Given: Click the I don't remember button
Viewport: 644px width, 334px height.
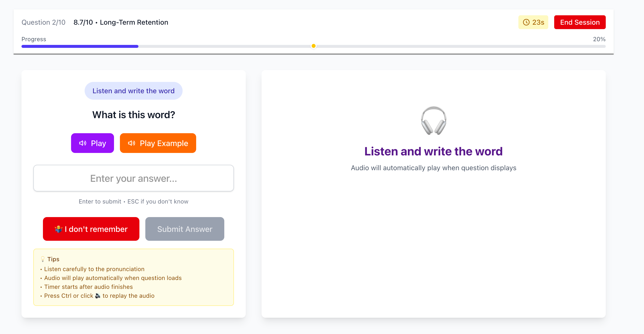Looking at the screenshot, I should (91, 229).
